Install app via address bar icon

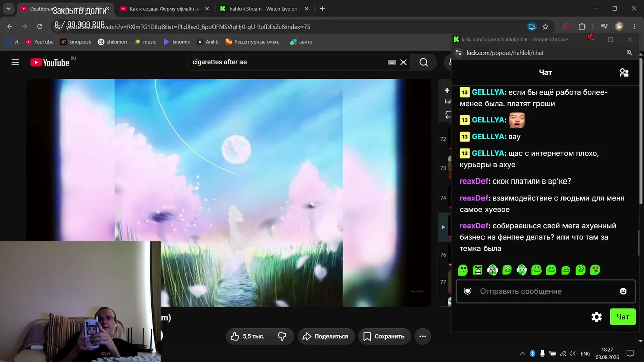pos(532,26)
